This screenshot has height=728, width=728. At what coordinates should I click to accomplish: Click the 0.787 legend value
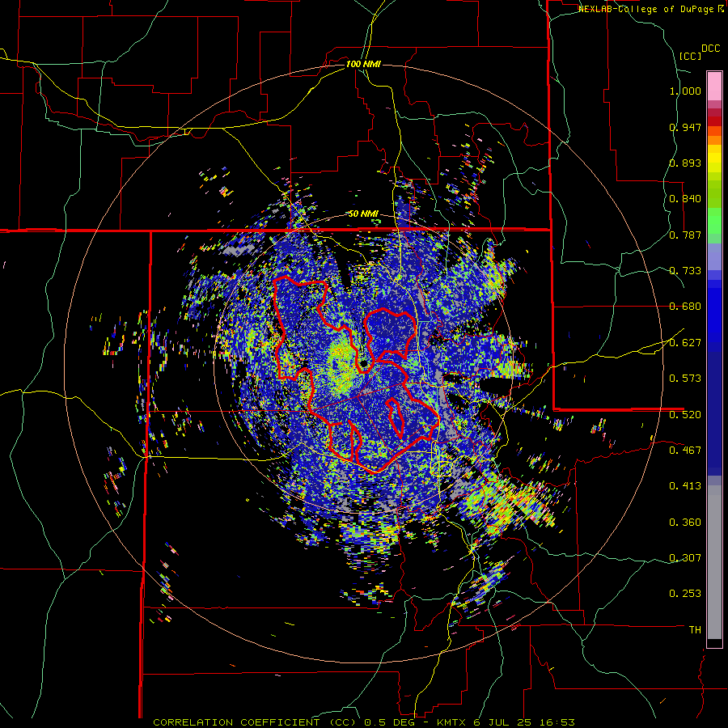pyautogui.click(x=685, y=235)
